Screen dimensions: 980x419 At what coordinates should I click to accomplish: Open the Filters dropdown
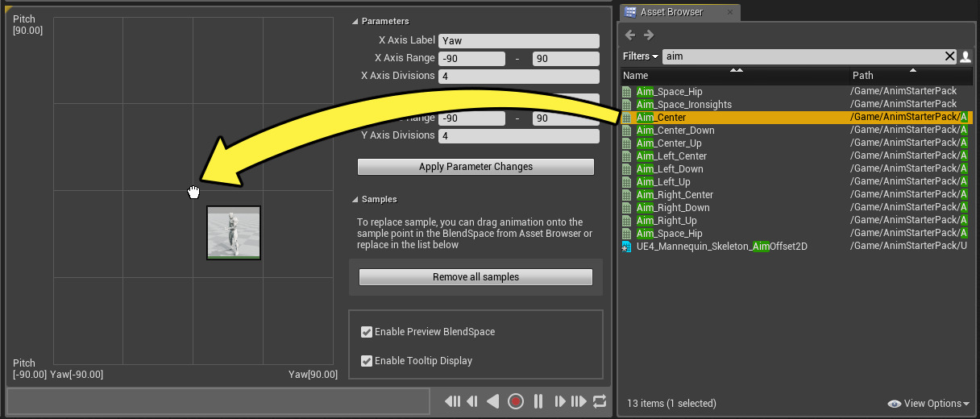640,56
